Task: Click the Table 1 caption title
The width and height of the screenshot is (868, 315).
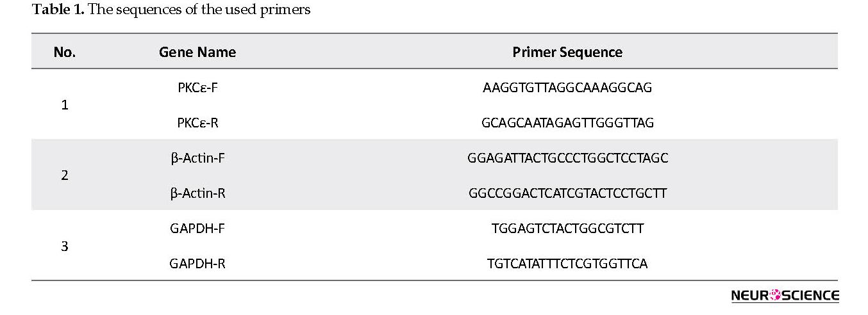Action: tap(171, 10)
